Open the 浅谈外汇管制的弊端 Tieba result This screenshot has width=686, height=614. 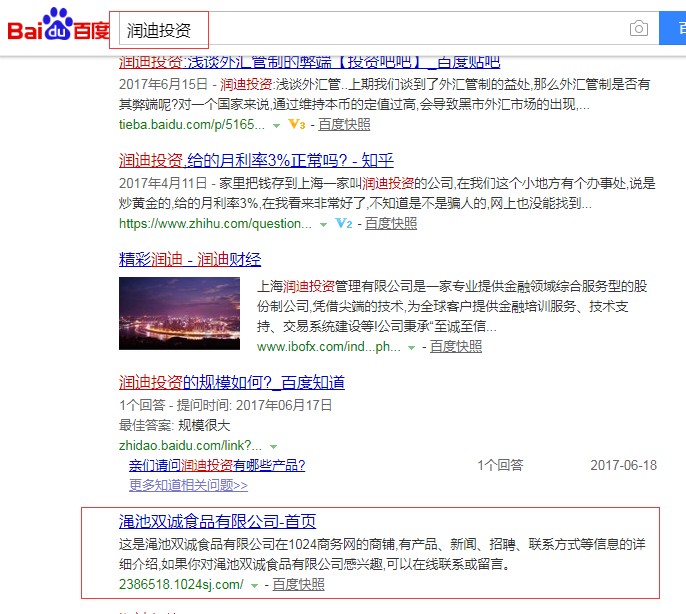309,62
